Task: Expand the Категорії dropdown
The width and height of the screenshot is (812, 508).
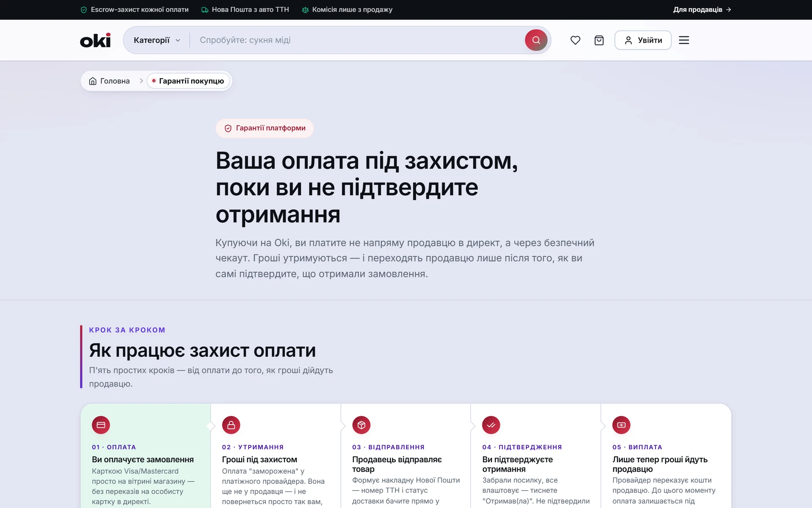Action: pyautogui.click(x=157, y=40)
